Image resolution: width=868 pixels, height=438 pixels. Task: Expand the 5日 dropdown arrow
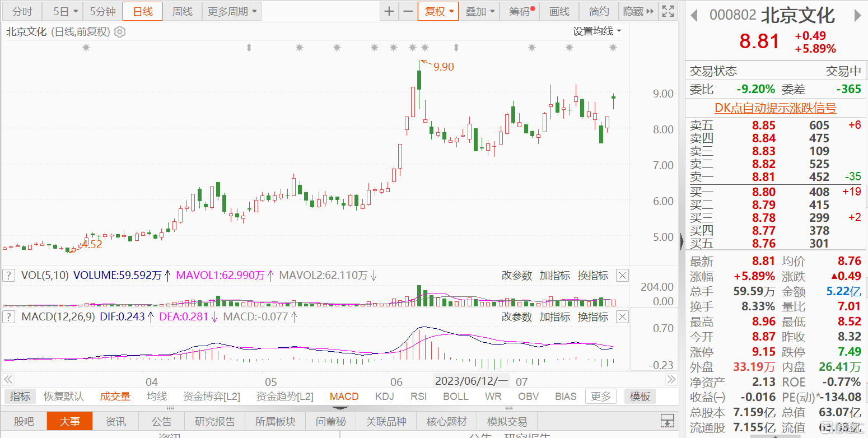pyautogui.click(x=76, y=11)
